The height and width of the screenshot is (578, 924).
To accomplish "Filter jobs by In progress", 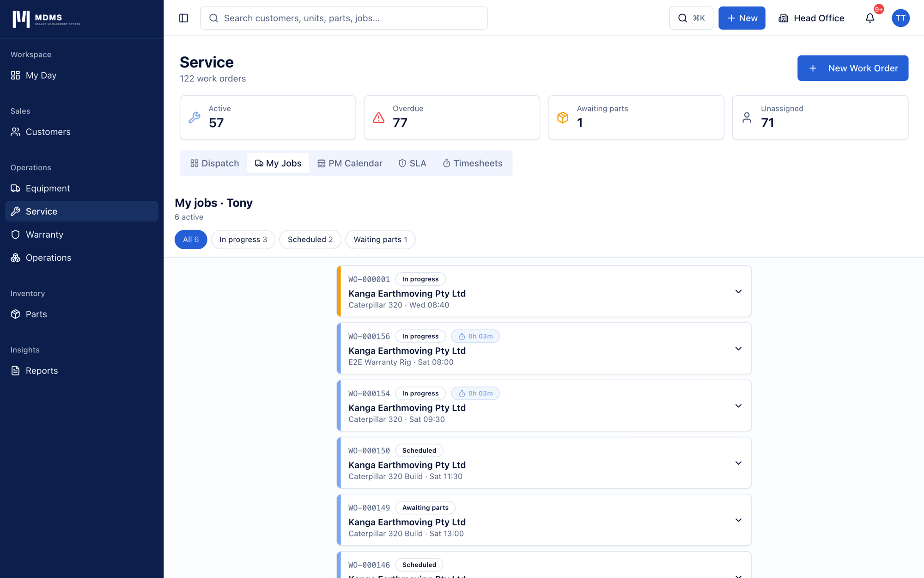I will (243, 240).
